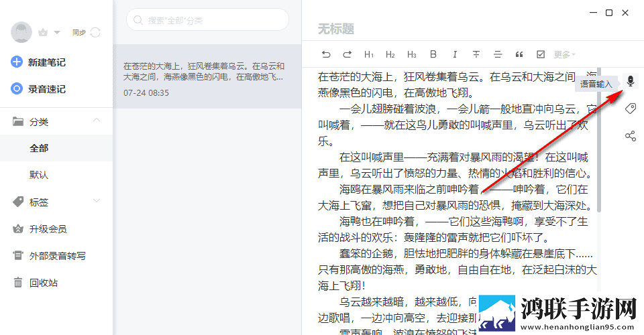Toggle italic formatting I
This screenshot has height=335, width=644.
[455, 54]
